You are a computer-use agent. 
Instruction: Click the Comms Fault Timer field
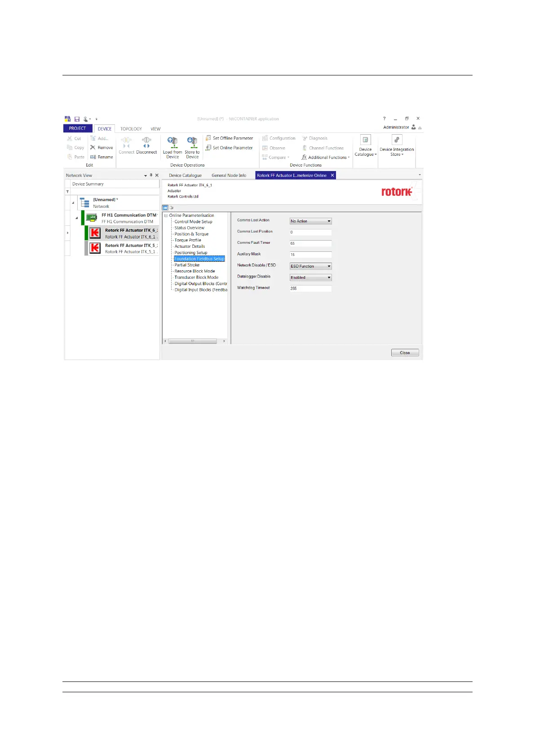point(311,243)
